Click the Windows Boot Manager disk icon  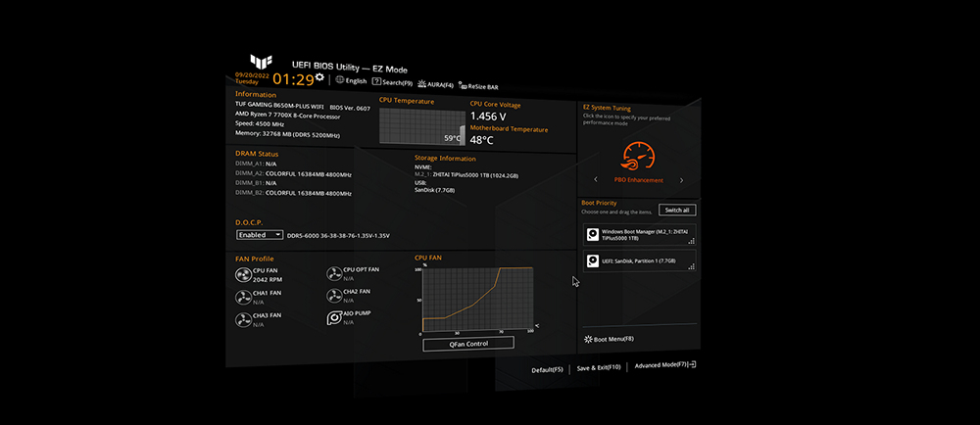pyautogui.click(x=593, y=235)
